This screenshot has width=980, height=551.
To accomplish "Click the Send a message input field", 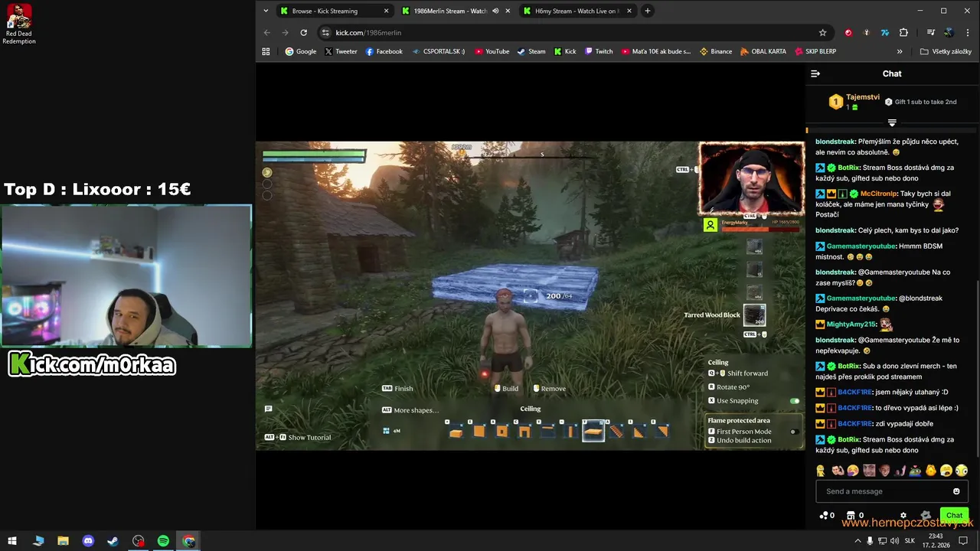I will [892, 491].
